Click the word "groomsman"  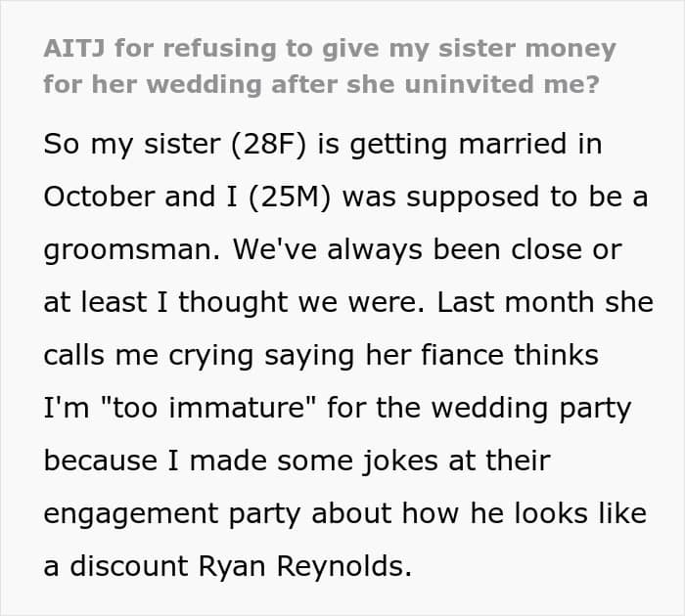click(131, 251)
